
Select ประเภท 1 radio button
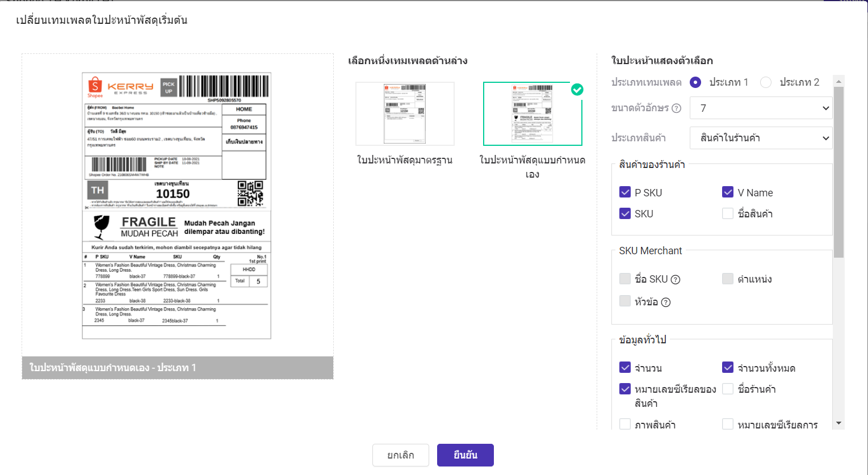[x=695, y=82]
